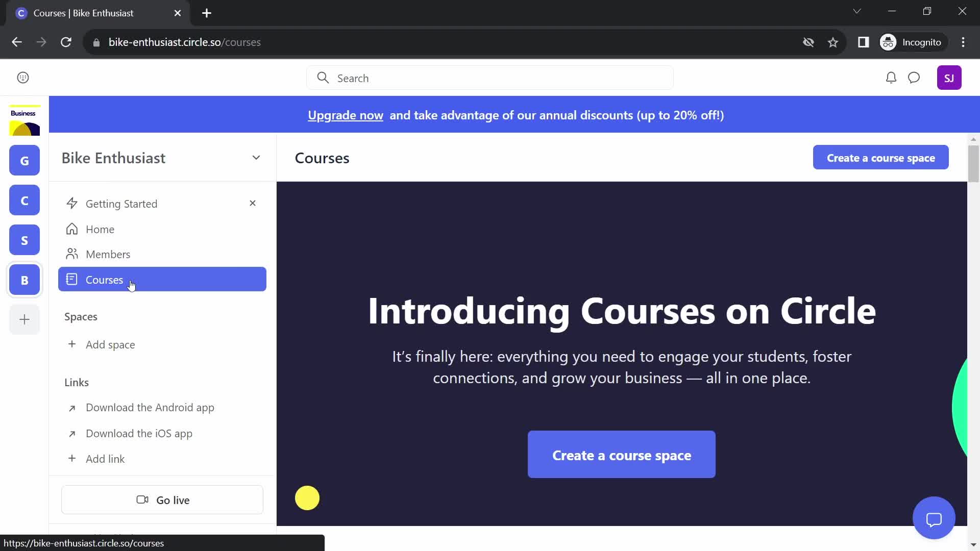Click the messages chat icon

(x=914, y=78)
